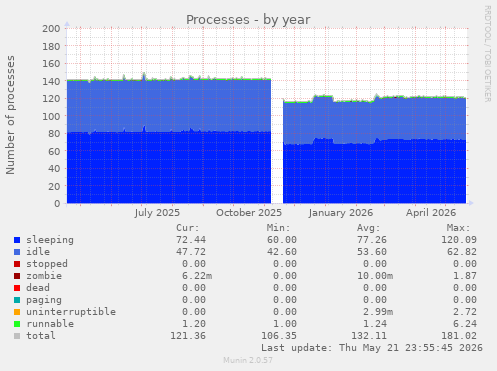The width and height of the screenshot is (497, 371).
Task: Click sleeping minimum value 60.00
Action: [x=282, y=240]
